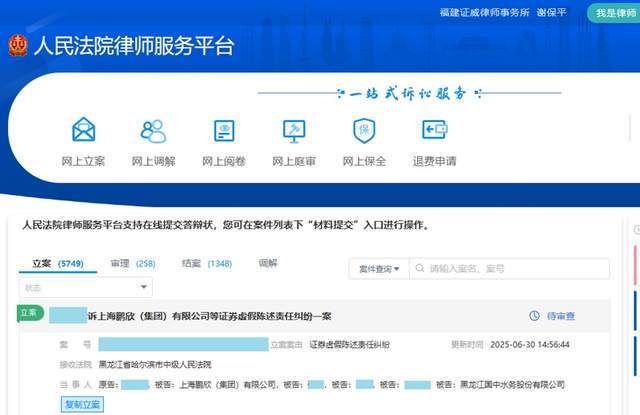Screen dimensions: 640x415
Task: Click the court emblem logo
Action: (18, 45)
